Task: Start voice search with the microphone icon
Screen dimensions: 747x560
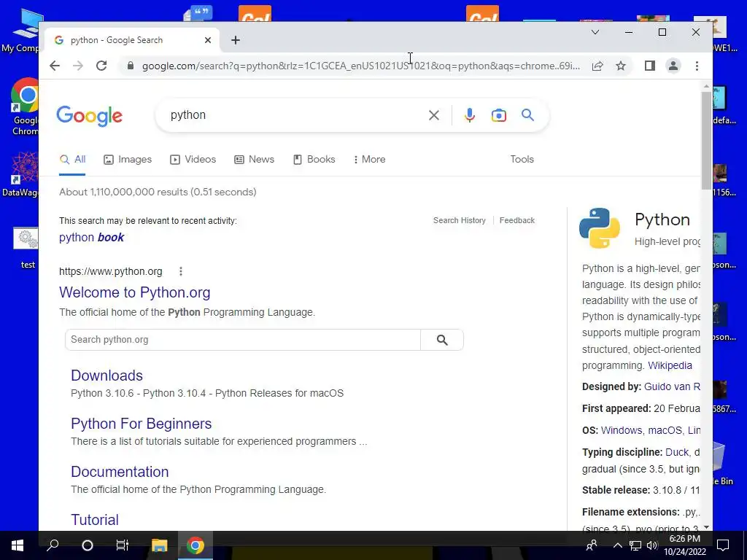Action: pos(469,115)
